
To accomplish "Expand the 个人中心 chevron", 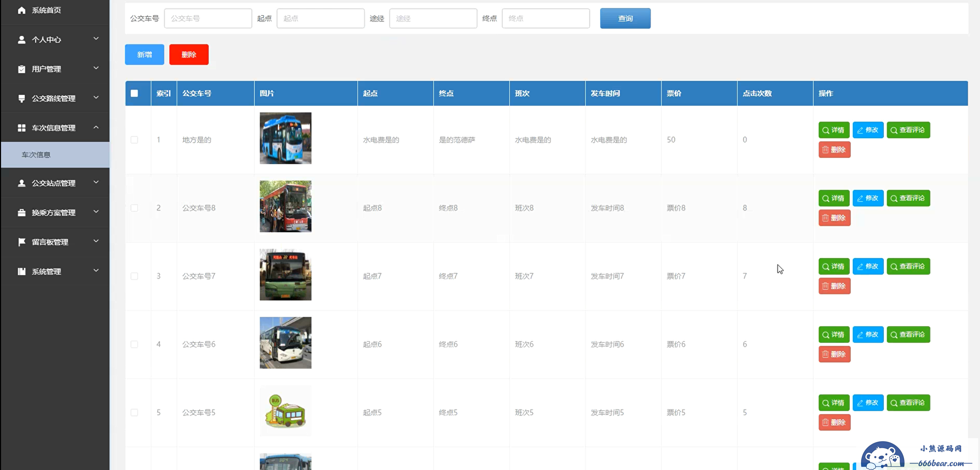I will (96, 38).
